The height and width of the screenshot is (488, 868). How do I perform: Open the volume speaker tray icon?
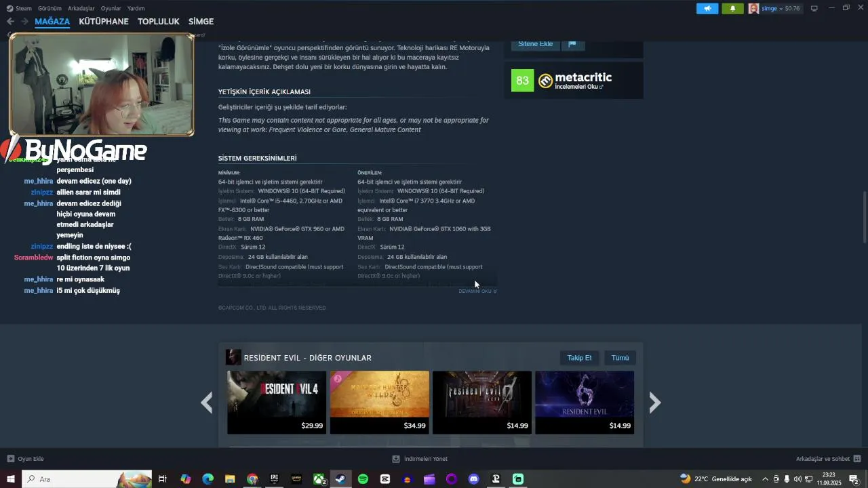coord(797,479)
